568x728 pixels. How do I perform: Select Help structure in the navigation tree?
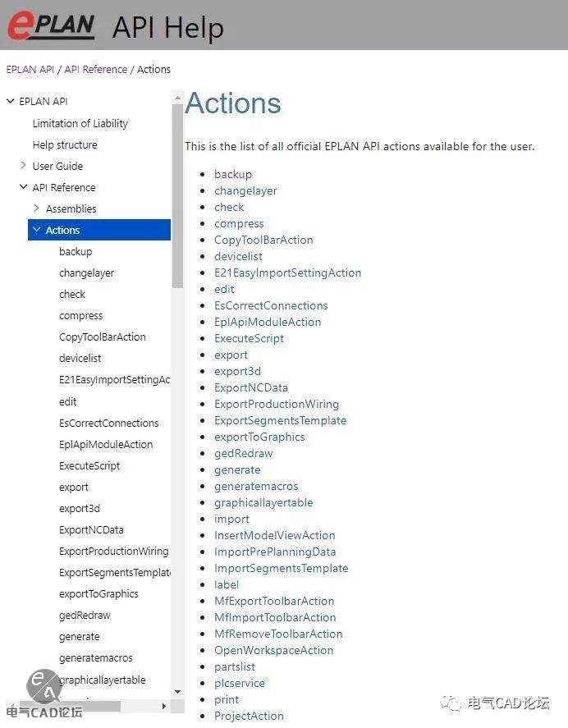(65, 144)
